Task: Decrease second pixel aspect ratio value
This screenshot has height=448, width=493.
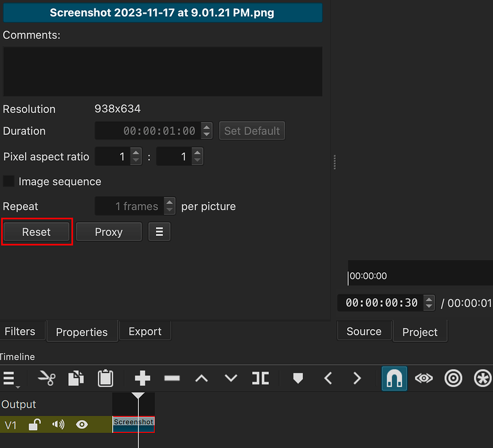Action: (x=197, y=160)
